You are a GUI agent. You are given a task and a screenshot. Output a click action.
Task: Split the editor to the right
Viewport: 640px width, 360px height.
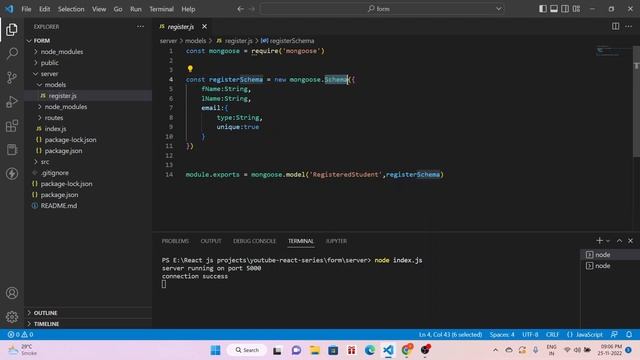point(615,27)
